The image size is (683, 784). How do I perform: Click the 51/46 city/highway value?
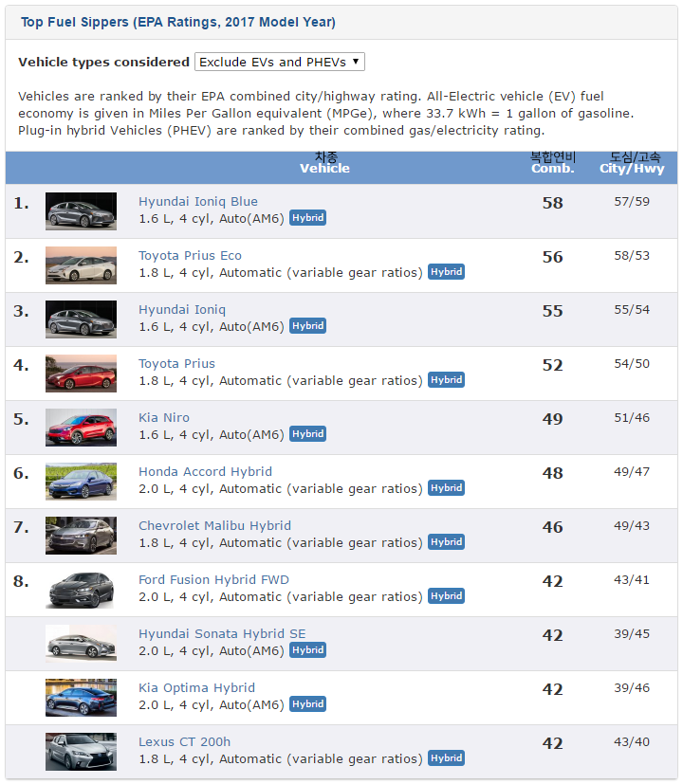pos(632,417)
